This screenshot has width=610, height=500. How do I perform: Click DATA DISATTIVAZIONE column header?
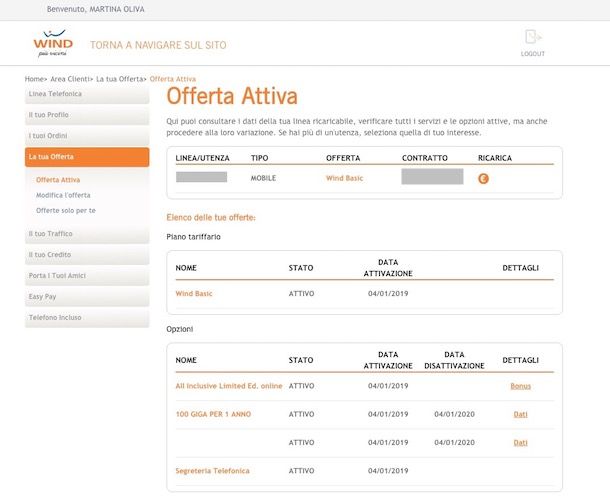click(x=454, y=360)
